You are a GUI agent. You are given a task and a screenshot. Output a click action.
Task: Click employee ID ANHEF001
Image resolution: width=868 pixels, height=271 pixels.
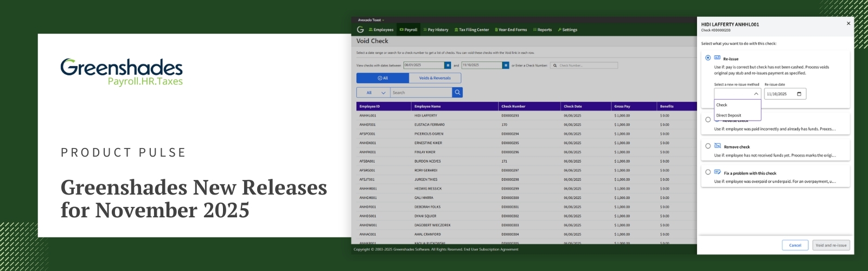click(x=367, y=125)
